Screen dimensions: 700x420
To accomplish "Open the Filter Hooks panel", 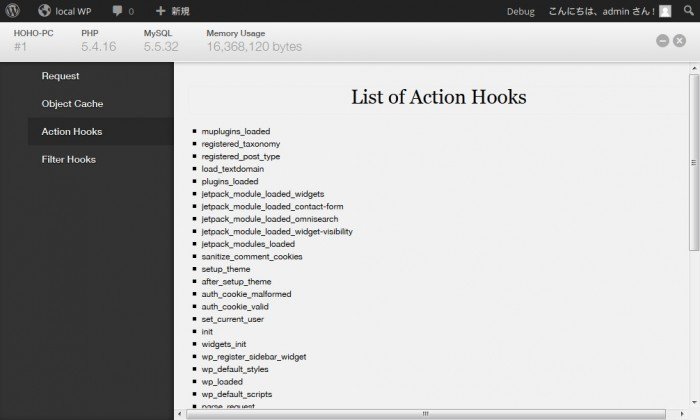I will pyautogui.click(x=68, y=160).
